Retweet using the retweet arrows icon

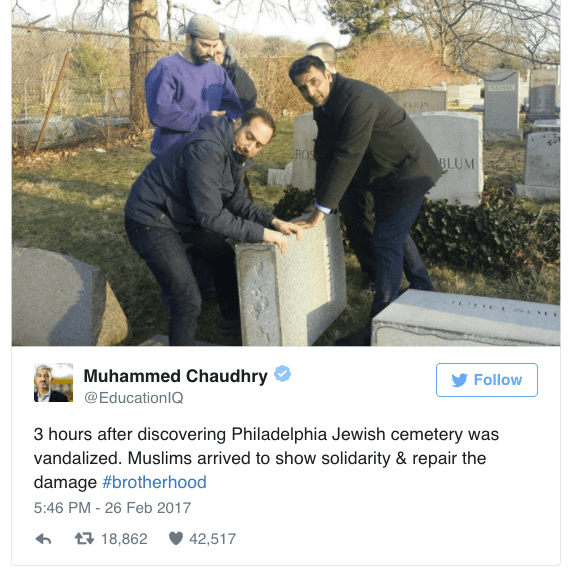tap(84, 539)
